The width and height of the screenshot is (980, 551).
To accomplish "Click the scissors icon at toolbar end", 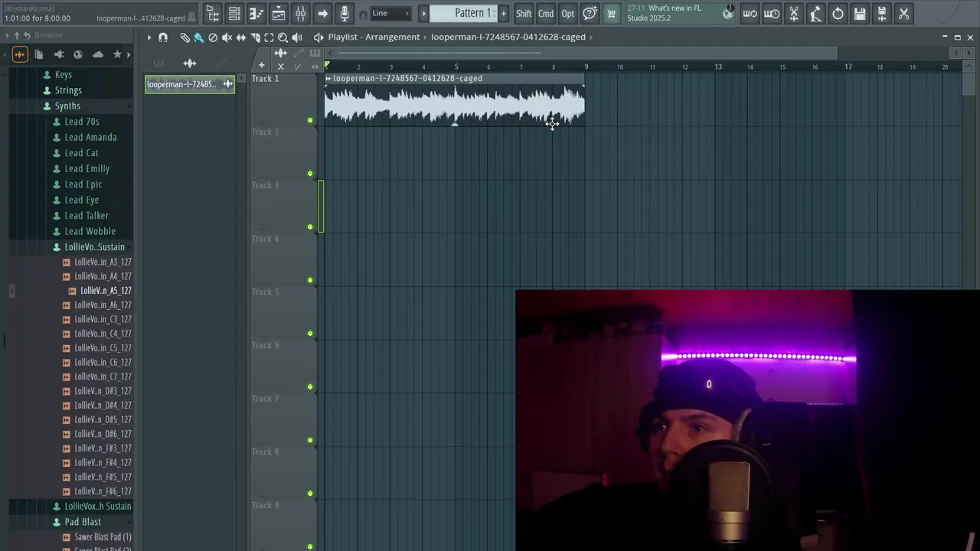I will (904, 13).
